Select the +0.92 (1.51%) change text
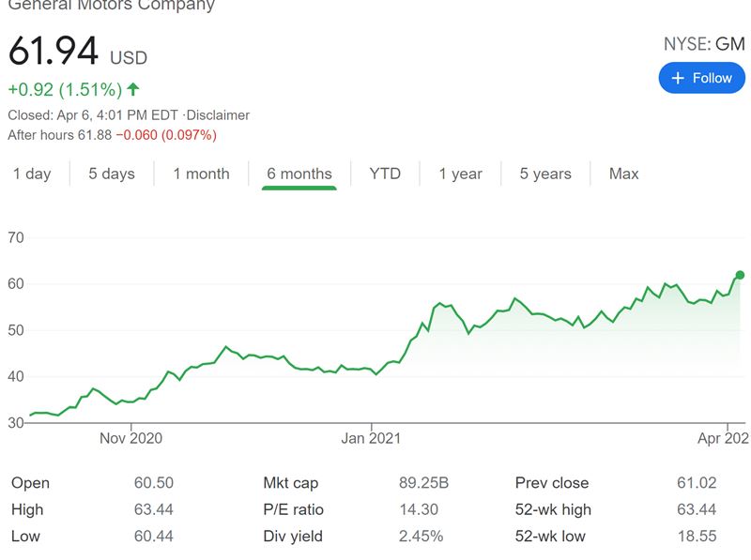 tap(65, 89)
